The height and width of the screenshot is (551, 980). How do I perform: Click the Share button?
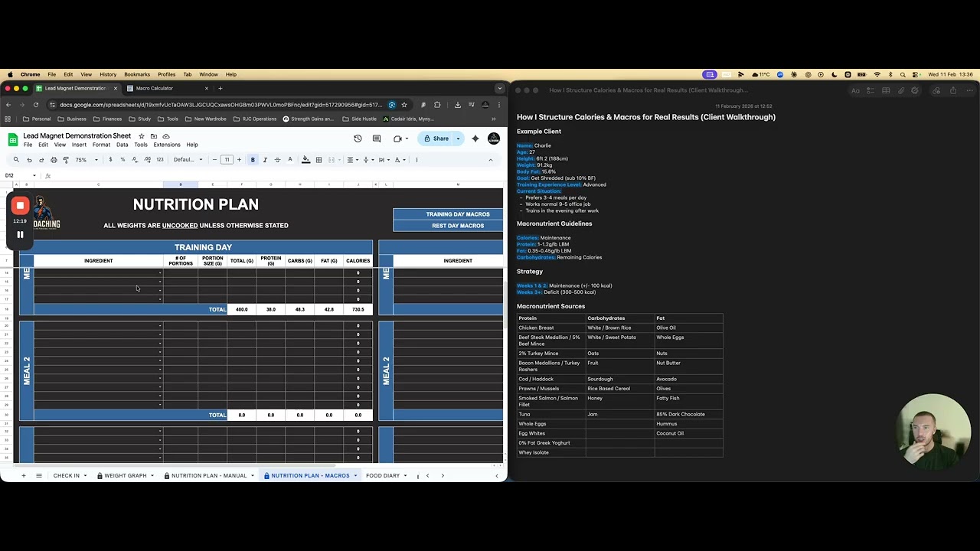pyautogui.click(x=436, y=139)
